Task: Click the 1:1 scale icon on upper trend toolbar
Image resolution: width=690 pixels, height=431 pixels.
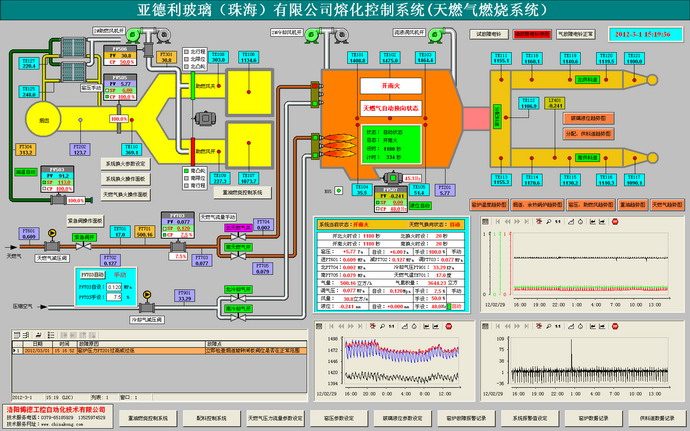Action: coord(558,221)
